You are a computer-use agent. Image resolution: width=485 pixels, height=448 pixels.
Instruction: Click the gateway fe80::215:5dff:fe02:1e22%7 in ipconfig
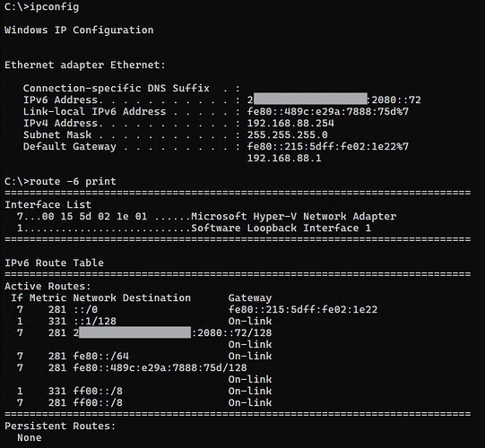coord(328,147)
